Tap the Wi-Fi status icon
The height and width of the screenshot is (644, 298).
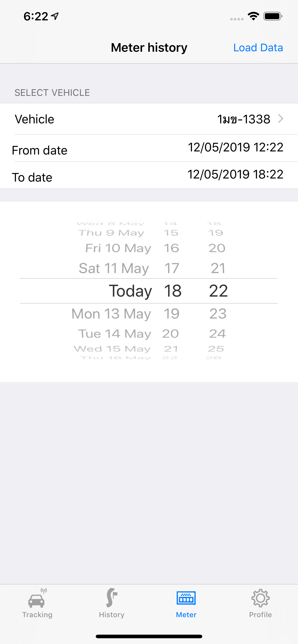click(x=253, y=16)
